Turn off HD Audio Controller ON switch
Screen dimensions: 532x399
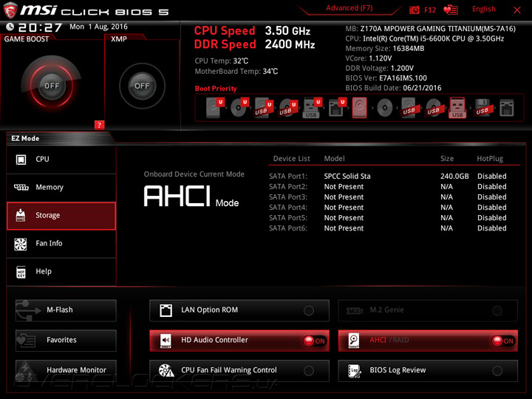coord(315,341)
